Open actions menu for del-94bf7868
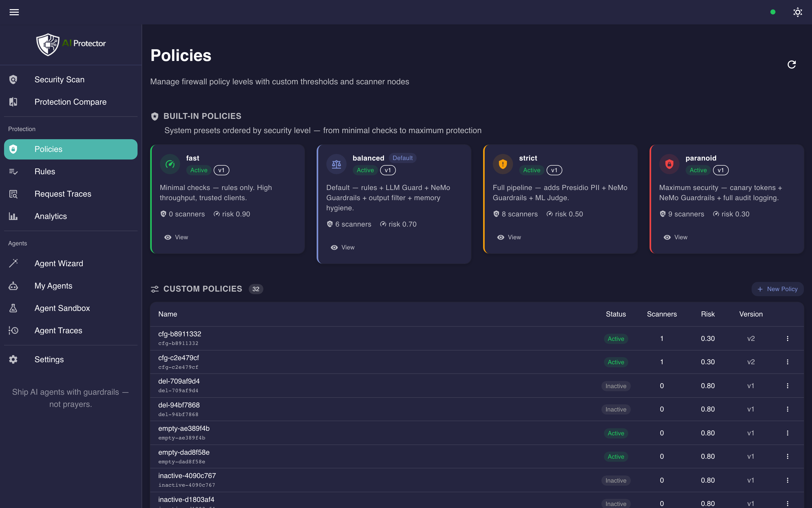The image size is (812, 508). click(787, 409)
